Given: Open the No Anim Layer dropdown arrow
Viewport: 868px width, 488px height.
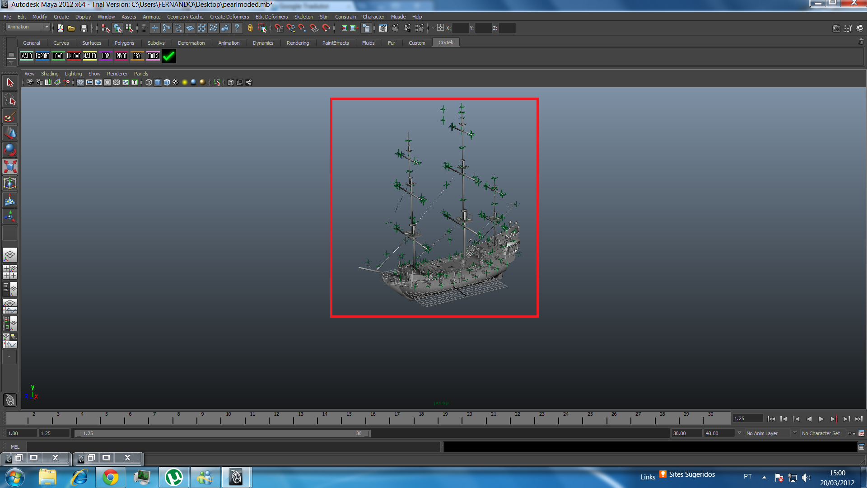Looking at the screenshot, I should pos(739,433).
